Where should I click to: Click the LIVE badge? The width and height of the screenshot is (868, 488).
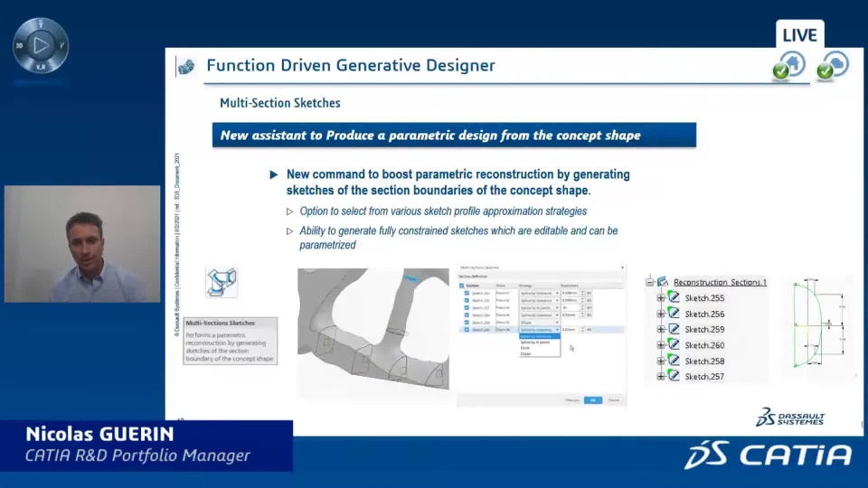tap(800, 35)
